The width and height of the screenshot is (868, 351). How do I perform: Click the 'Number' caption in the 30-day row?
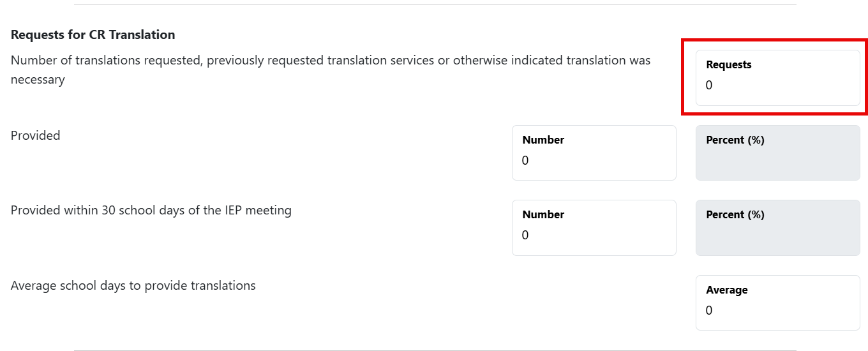tap(543, 214)
